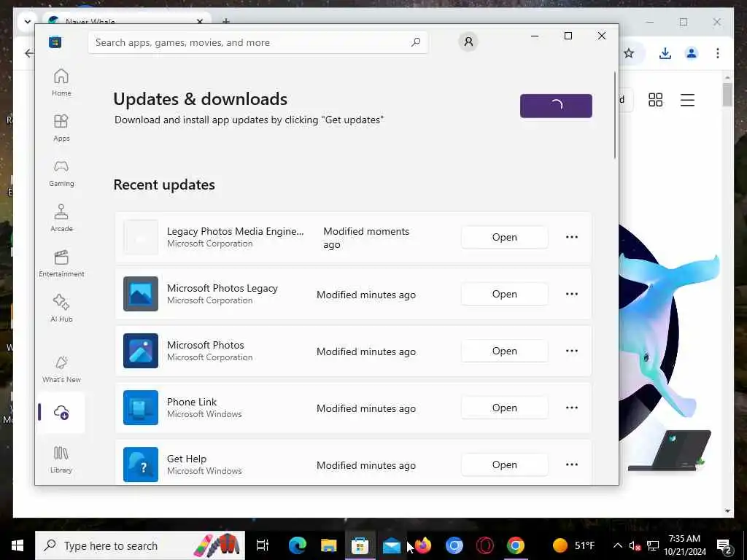Screen dimensions: 747x560
Task: Click the Get updates button with spinner
Action: point(556,106)
